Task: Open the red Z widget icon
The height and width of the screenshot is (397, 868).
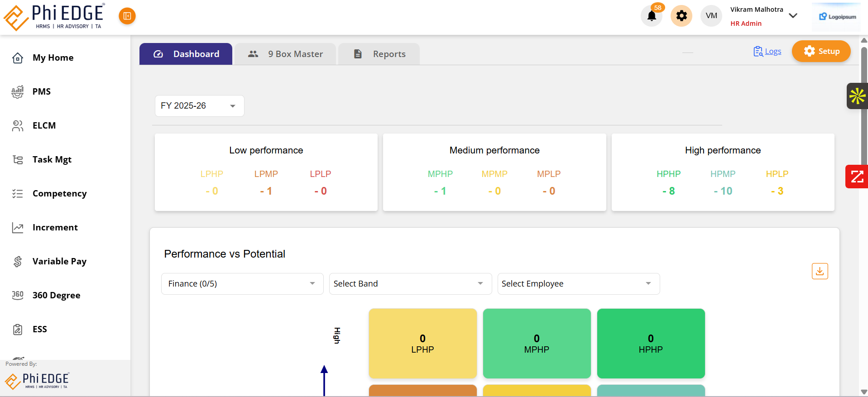Action: tap(857, 177)
